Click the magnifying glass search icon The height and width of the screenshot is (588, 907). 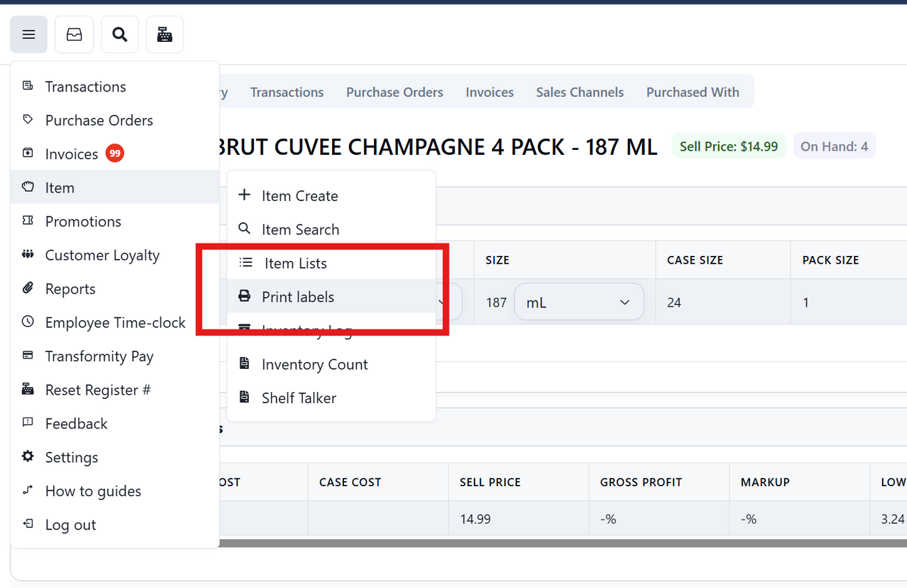[x=120, y=35]
